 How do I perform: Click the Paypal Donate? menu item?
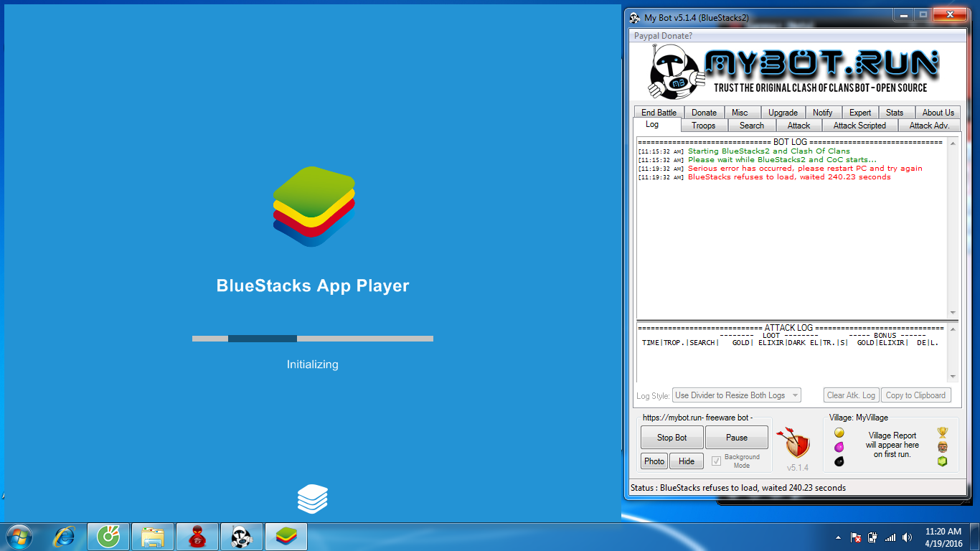pyautogui.click(x=663, y=36)
